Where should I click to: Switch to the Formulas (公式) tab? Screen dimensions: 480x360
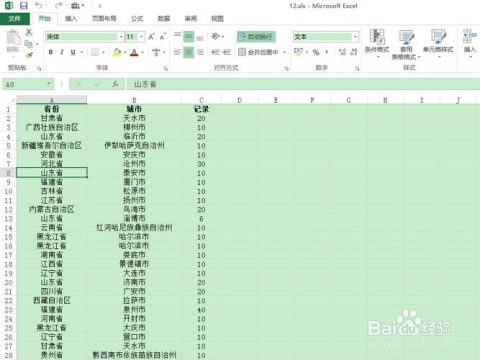[137, 19]
